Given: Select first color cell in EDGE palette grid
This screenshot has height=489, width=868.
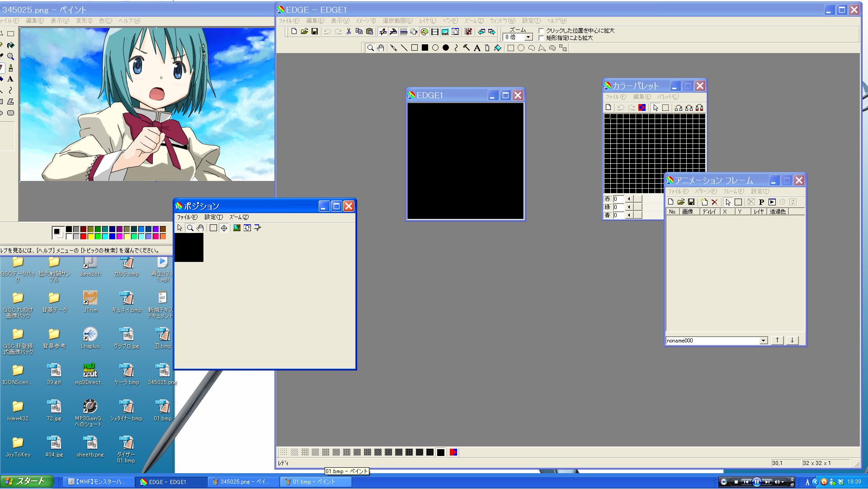Looking at the screenshot, I should pyautogui.click(x=607, y=116).
